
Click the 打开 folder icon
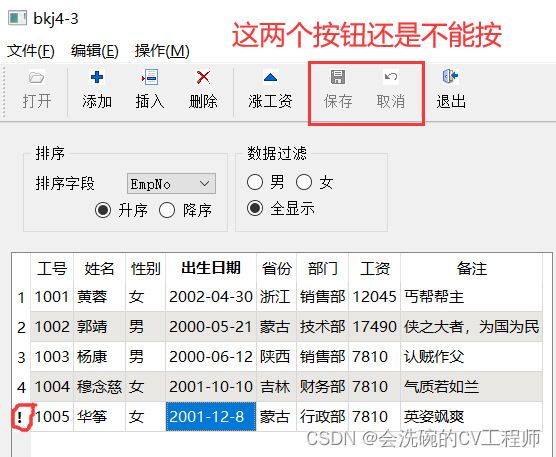coord(37,77)
